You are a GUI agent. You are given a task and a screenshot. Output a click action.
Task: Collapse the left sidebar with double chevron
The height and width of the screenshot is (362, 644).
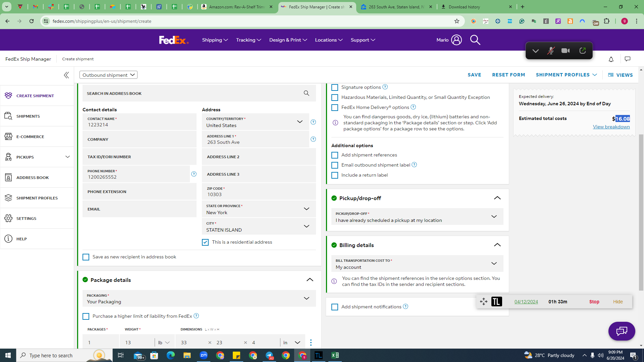tap(66, 75)
